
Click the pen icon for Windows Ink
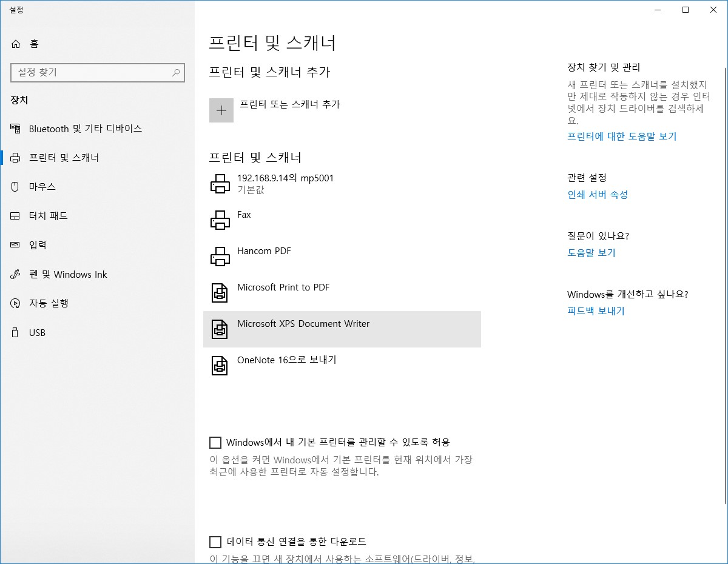pos(16,274)
